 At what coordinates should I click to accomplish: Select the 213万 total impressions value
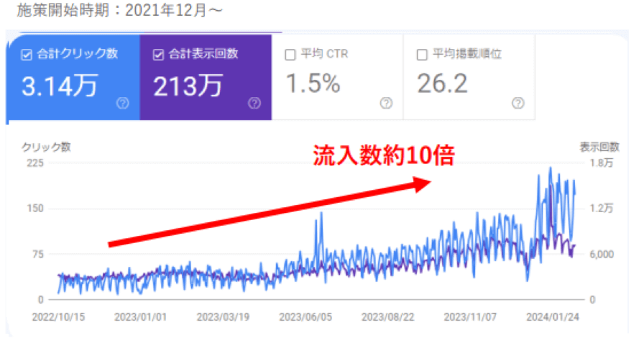(x=188, y=86)
